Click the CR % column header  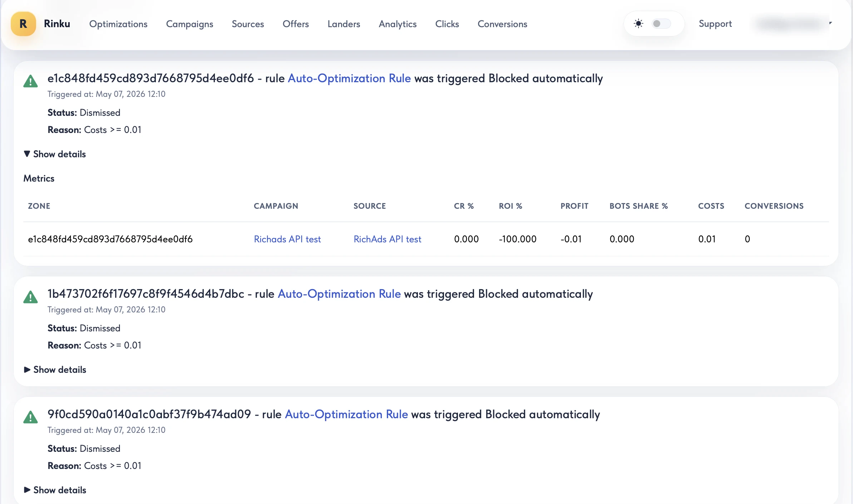click(x=464, y=206)
